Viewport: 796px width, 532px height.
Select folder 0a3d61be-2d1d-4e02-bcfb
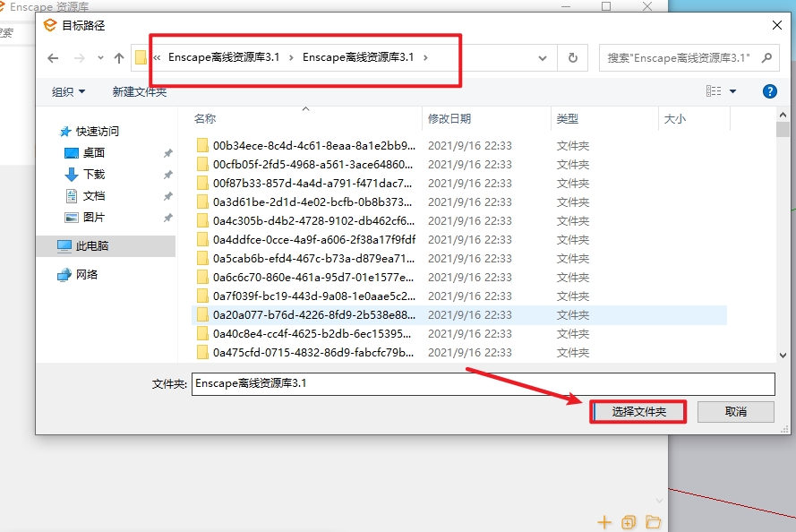(313, 202)
